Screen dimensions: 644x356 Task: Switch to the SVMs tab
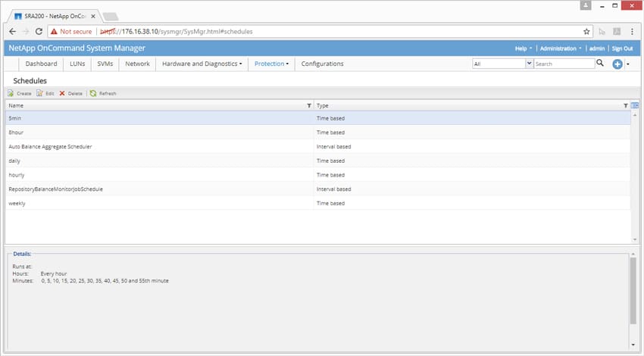(x=105, y=64)
